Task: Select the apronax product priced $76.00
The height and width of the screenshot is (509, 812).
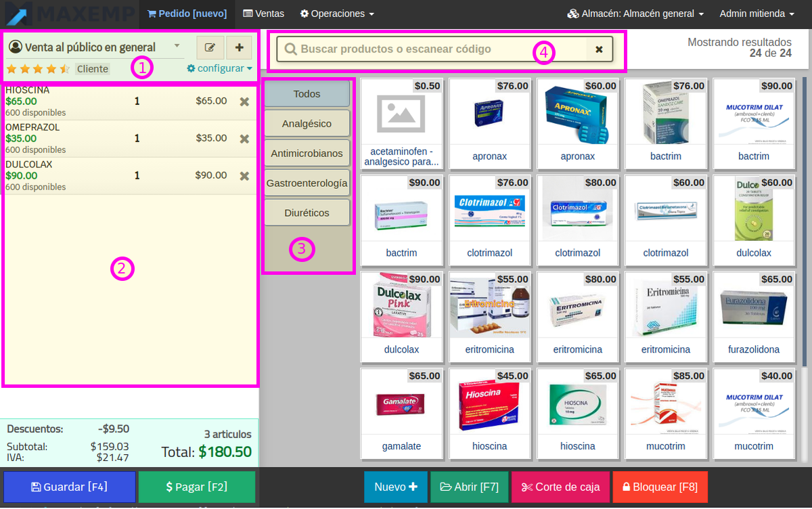Action: coord(490,124)
